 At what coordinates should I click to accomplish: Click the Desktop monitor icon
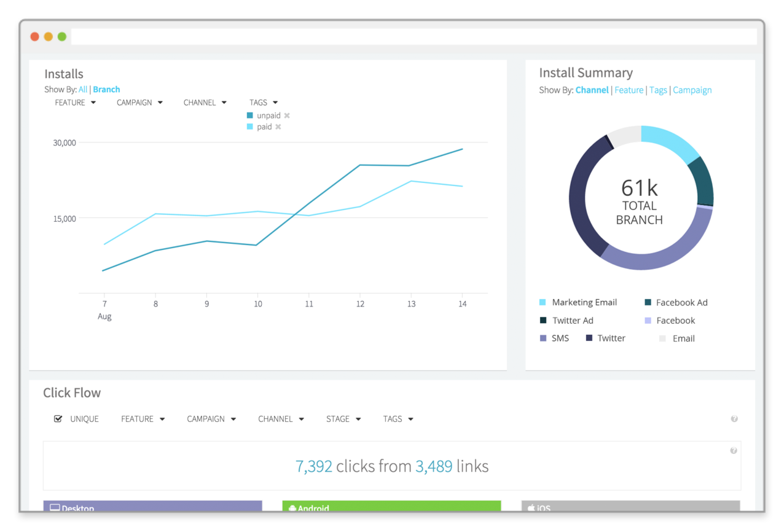click(x=55, y=508)
